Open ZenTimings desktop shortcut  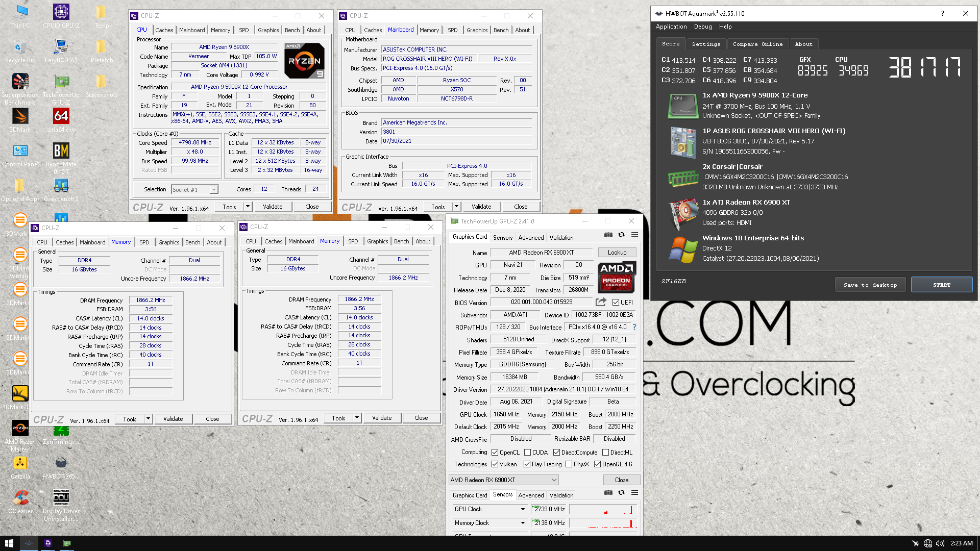(x=61, y=433)
